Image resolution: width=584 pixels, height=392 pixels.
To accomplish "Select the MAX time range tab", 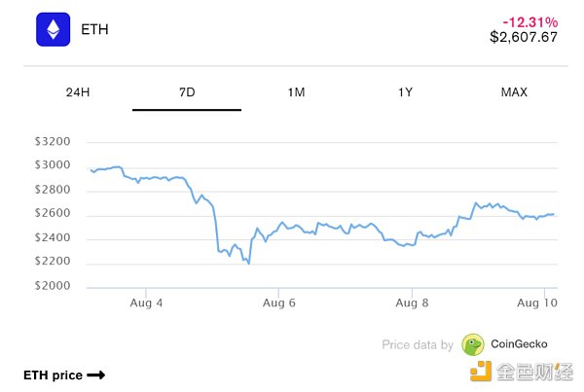I will pos(514,92).
